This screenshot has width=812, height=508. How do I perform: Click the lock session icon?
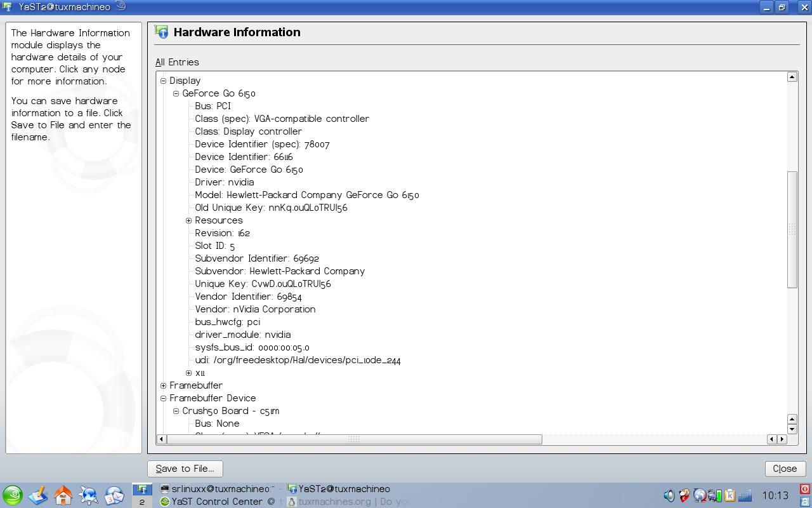(x=805, y=502)
